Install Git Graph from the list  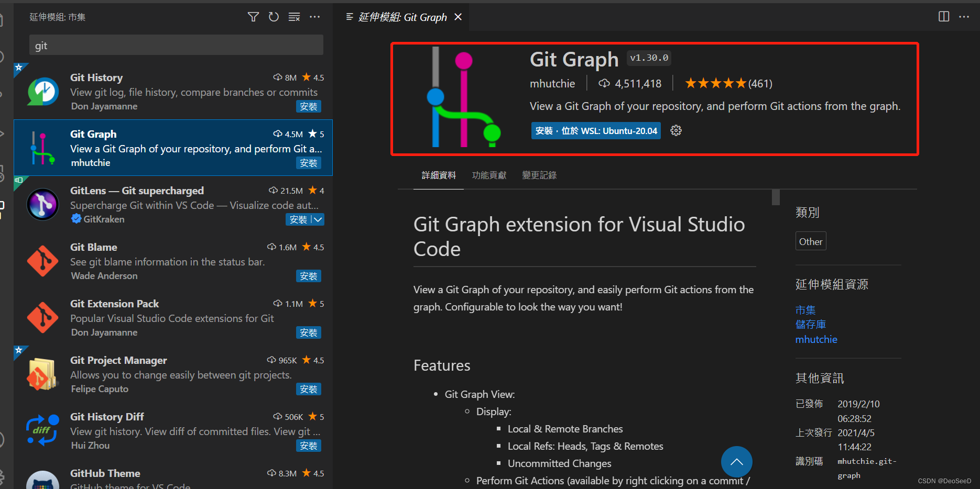(x=309, y=163)
